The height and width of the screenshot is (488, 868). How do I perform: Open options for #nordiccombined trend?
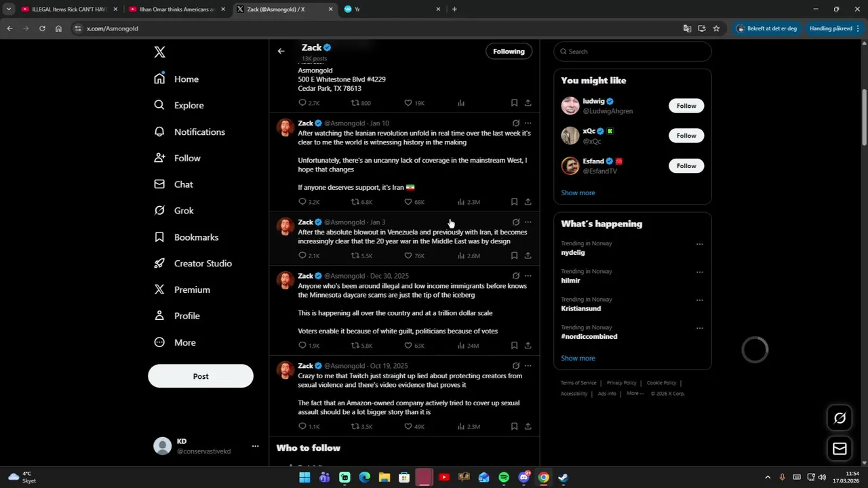coord(699,328)
